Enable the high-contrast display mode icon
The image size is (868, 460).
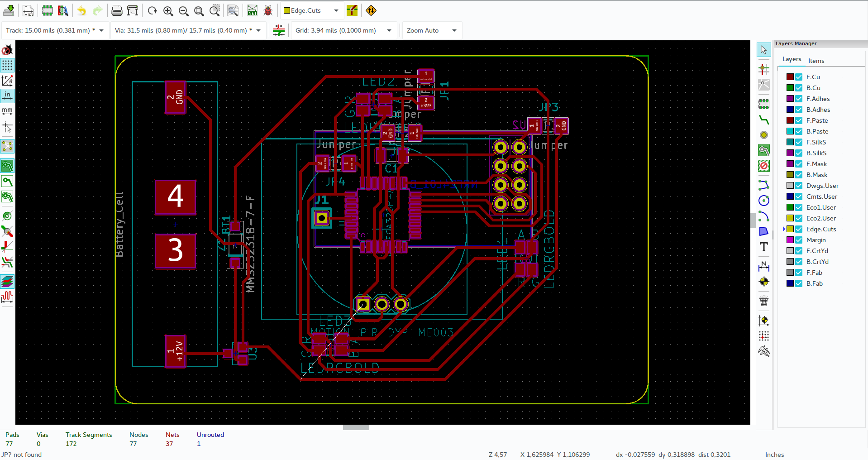click(7, 281)
